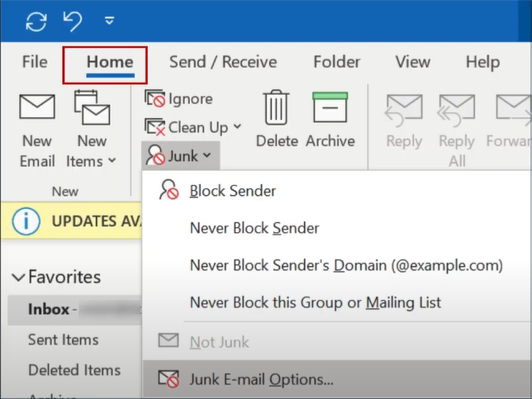The image size is (532, 399).
Task: Click the Forward button
Action: click(x=509, y=121)
